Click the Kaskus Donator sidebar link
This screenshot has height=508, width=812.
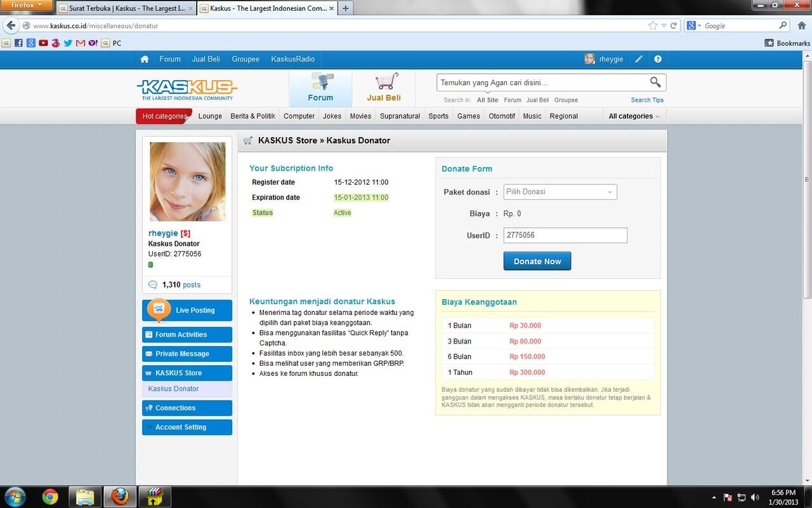(173, 389)
